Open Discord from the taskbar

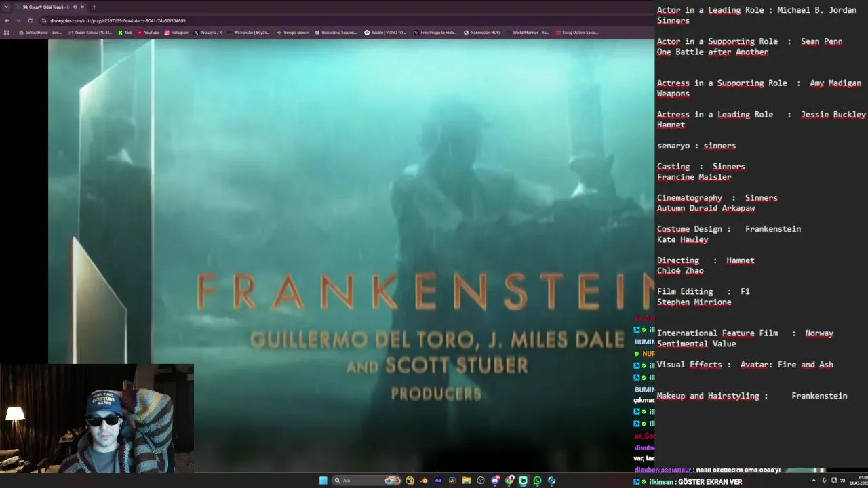[x=495, y=481]
